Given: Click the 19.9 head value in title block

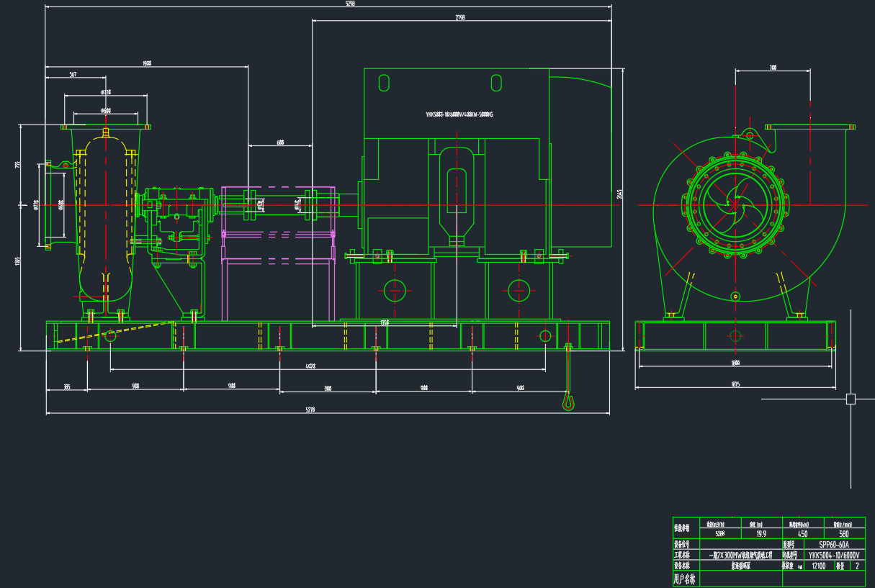Looking at the screenshot, I should pos(760,534).
